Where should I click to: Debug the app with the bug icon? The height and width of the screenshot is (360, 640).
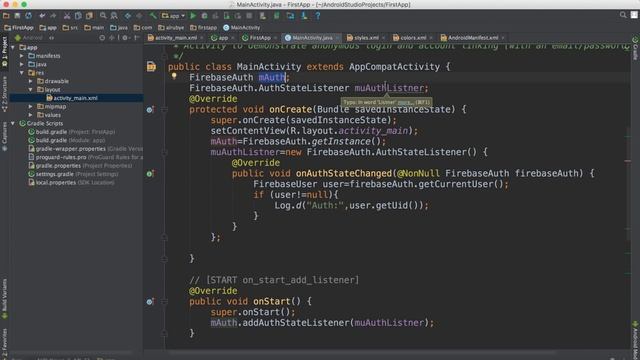204,16
